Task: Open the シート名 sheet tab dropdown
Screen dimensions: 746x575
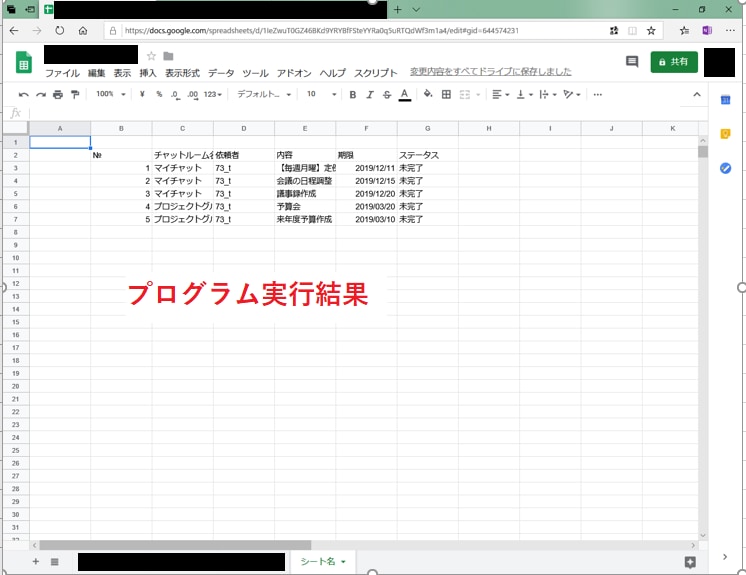Action: tap(343, 562)
